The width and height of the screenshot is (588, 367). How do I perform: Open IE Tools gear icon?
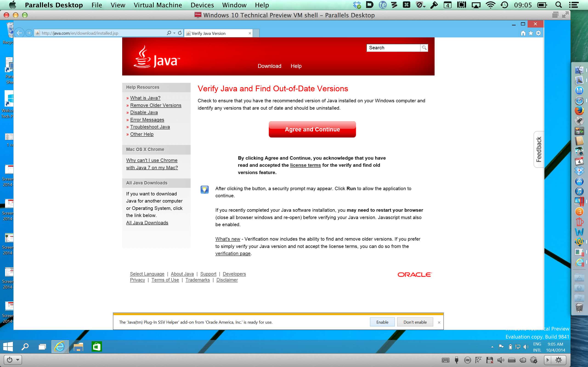pyautogui.click(x=538, y=33)
